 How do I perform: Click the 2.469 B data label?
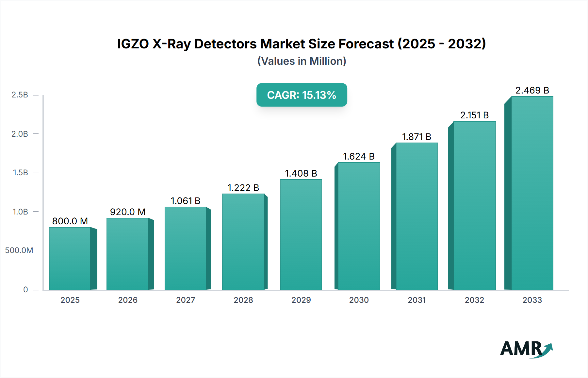[532, 90]
